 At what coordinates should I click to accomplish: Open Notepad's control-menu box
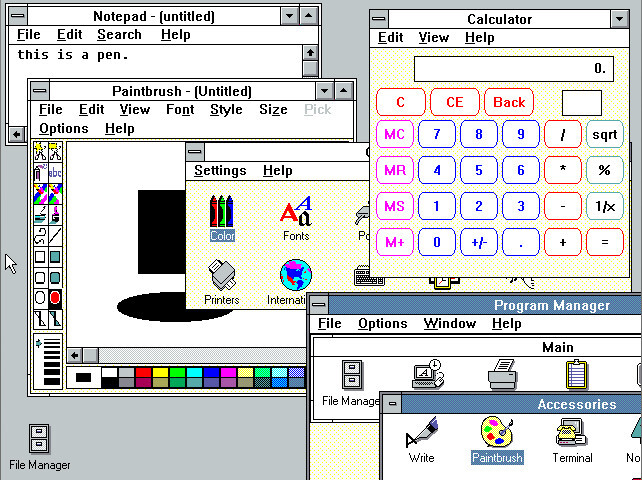(x=18, y=16)
